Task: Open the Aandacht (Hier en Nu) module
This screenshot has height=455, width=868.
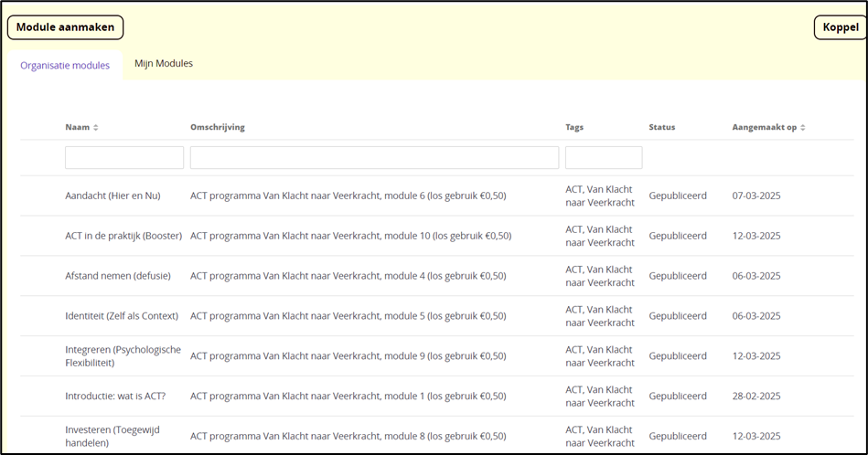Action: pyautogui.click(x=113, y=196)
